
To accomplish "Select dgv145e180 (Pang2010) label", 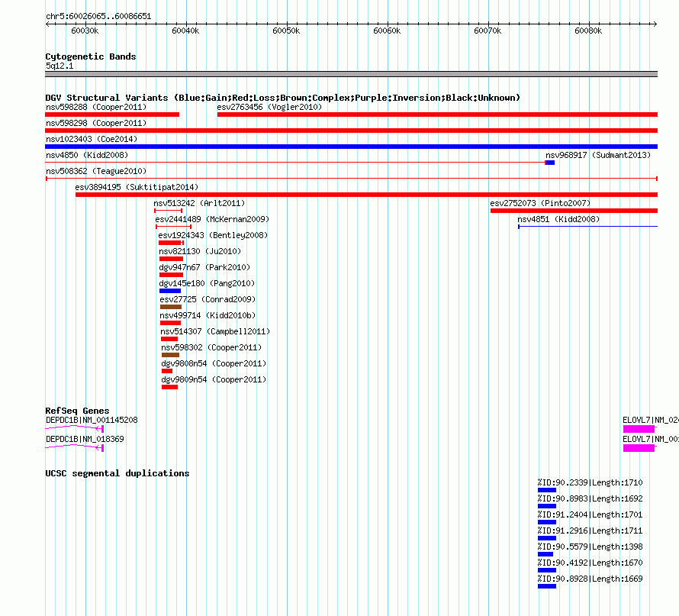I will click(x=207, y=283).
